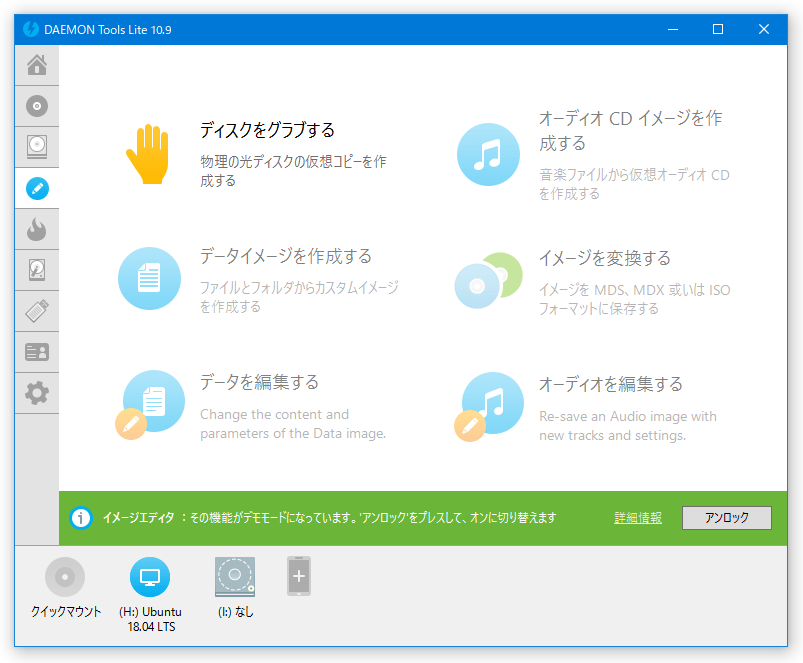The image size is (803, 663).
Task: Click the yellow hand Grab disc icon
Action: pos(148,154)
